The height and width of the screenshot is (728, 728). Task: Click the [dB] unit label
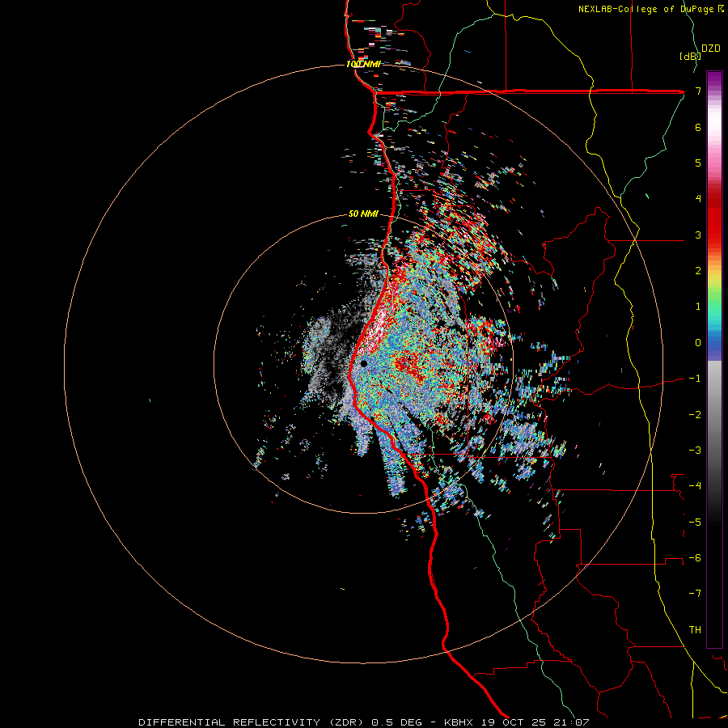[x=690, y=56]
